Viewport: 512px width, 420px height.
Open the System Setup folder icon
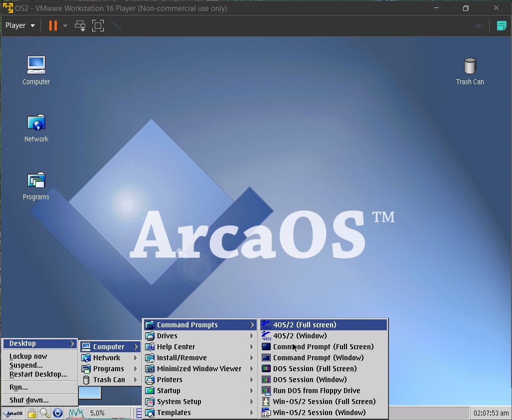[150, 402]
